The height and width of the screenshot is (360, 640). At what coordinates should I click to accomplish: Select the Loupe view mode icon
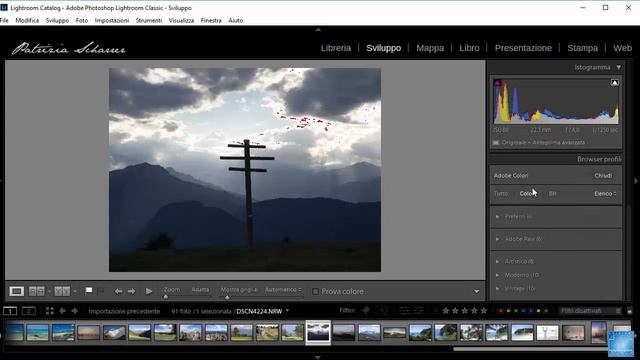pos(16,291)
